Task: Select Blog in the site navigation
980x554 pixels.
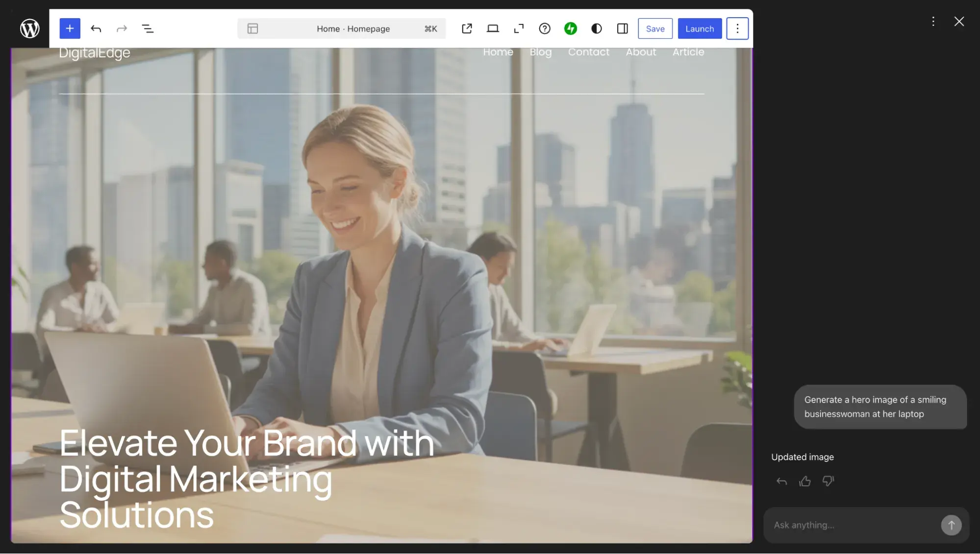Action: [x=541, y=52]
